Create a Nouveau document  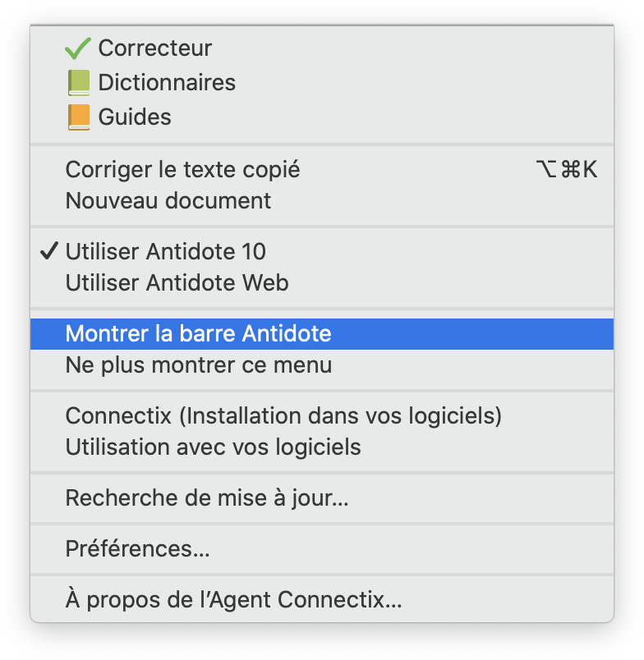[x=168, y=200]
